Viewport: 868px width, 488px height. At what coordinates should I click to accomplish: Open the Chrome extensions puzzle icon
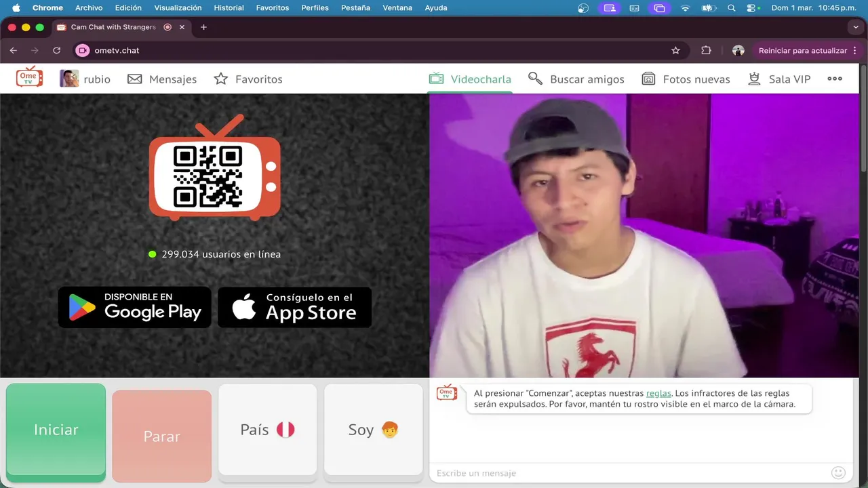pos(706,50)
